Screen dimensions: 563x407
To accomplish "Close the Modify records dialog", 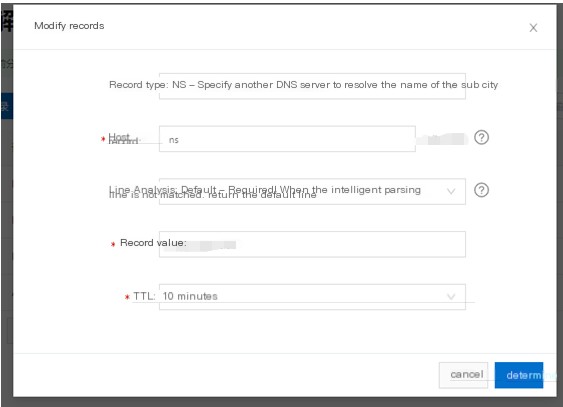I will click(x=533, y=28).
